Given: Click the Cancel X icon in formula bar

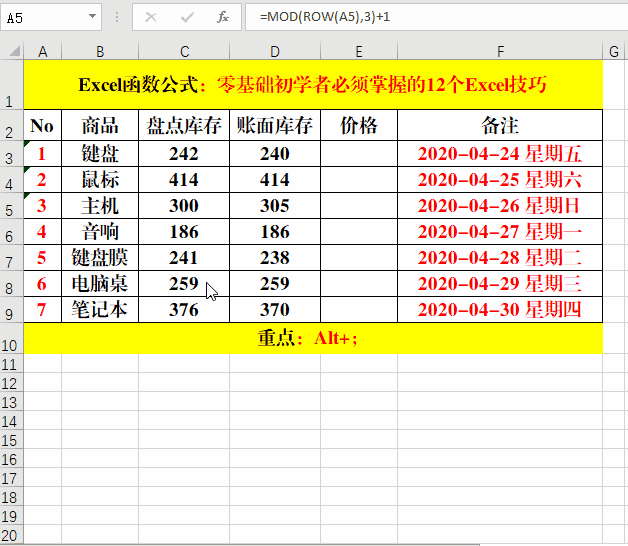Looking at the screenshot, I should (x=151, y=17).
